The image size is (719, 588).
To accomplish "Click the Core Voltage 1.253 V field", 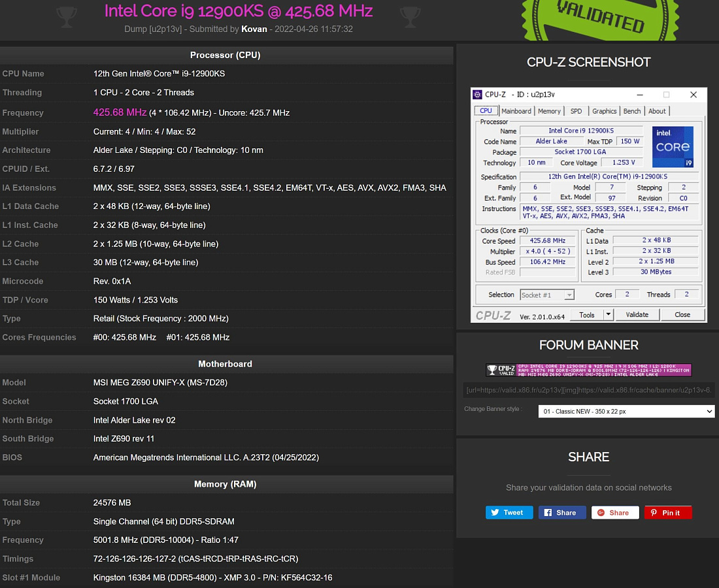I will coord(624,162).
